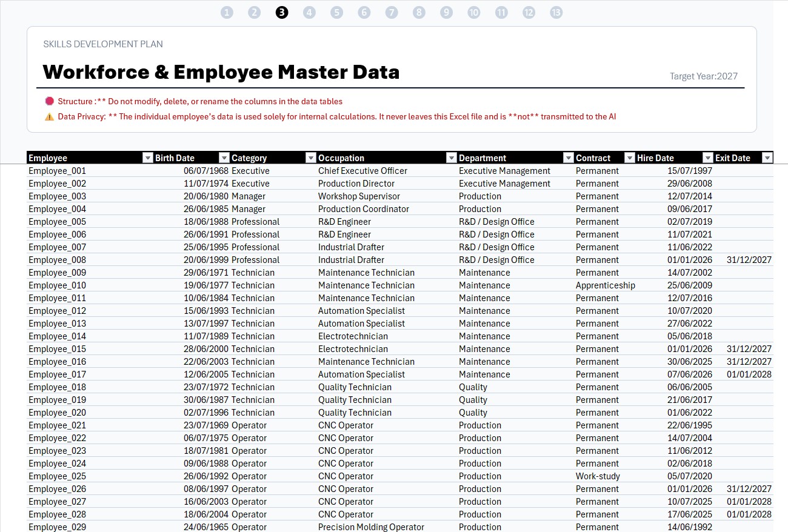The image size is (788, 532).
Task: Select the Production Director occupation cell
Action: pos(387,184)
